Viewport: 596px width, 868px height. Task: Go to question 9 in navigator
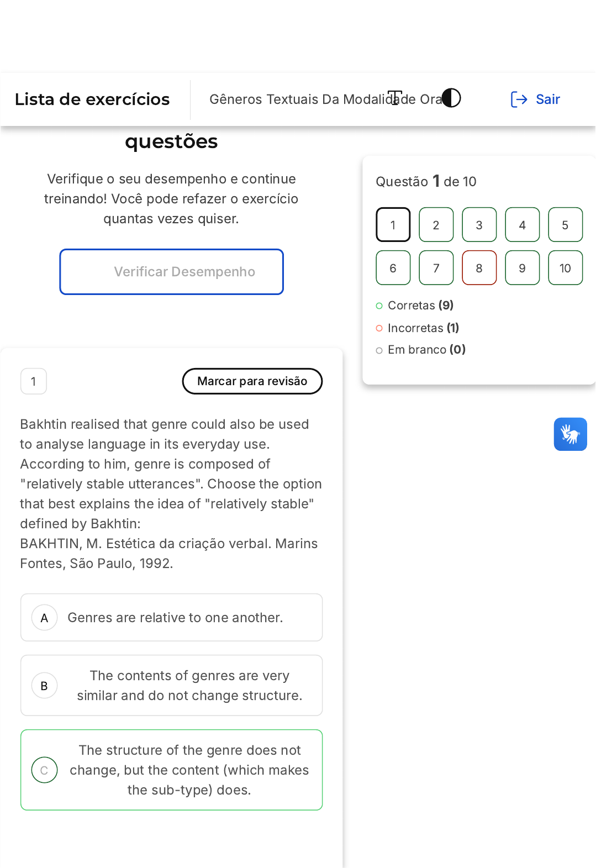522,268
